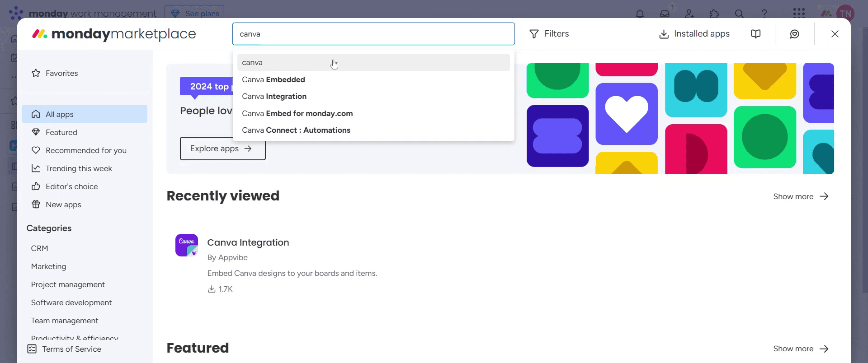Click Show more for Recently viewed
The height and width of the screenshot is (363, 868).
coord(801,196)
